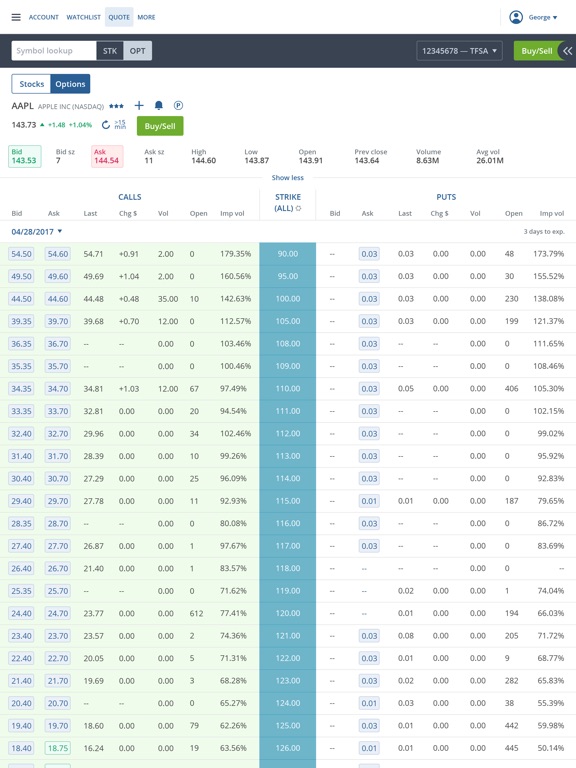Click the Prev close 143.64 value
Image resolution: width=576 pixels, height=768 pixels.
pos(367,161)
